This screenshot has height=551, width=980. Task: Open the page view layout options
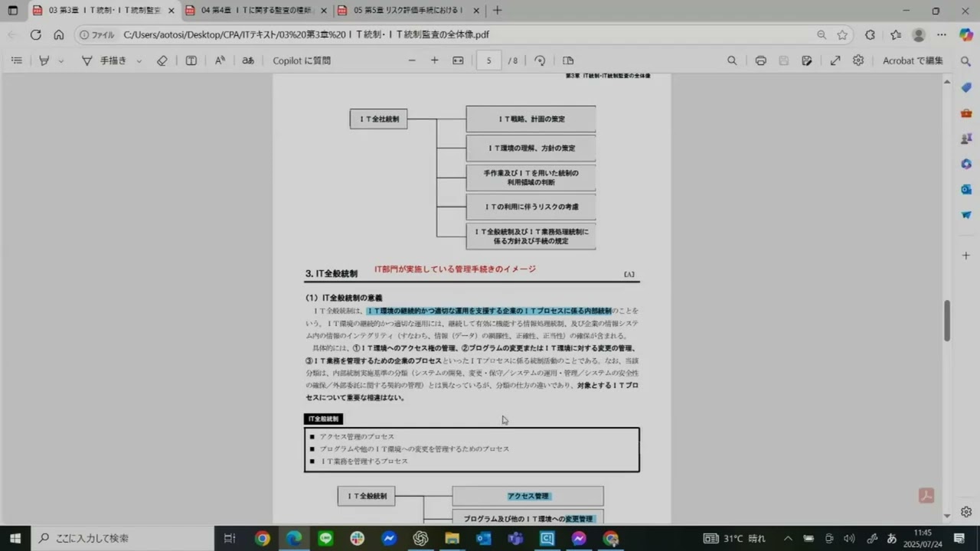click(x=567, y=60)
